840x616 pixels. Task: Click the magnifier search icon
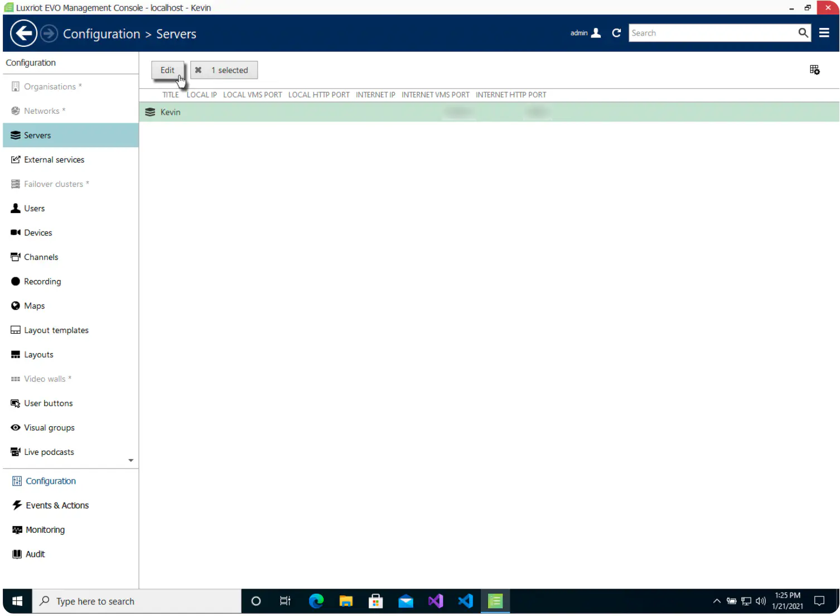[x=803, y=33]
